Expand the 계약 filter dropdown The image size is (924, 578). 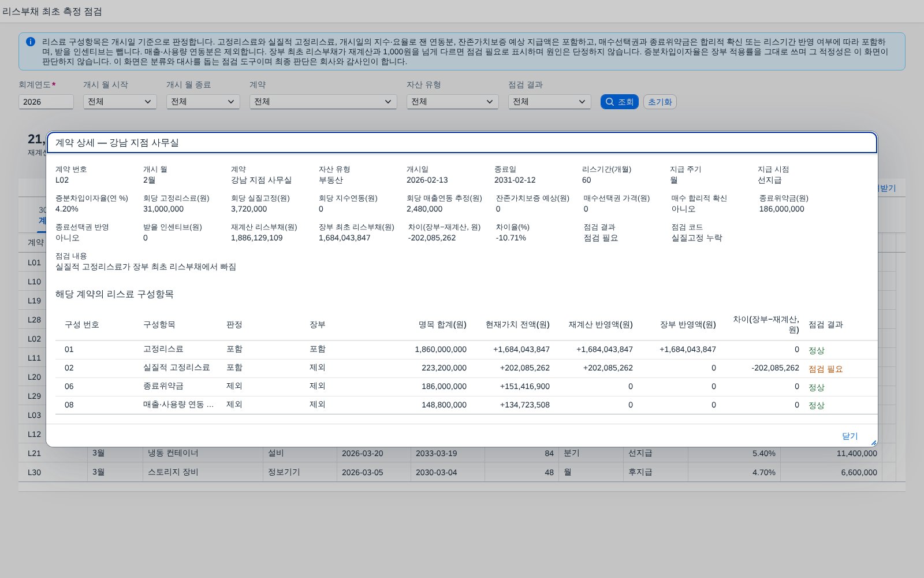tap(323, 102)
